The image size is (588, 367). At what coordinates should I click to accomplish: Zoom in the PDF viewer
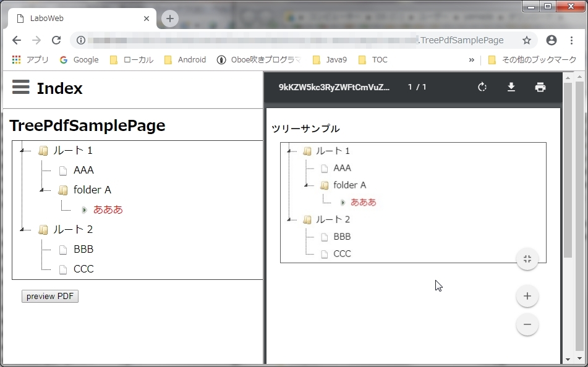coord(527,296)
